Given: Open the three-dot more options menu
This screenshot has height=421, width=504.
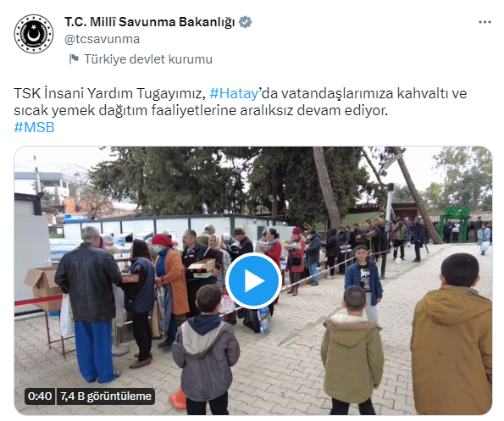Looking at the screenshot, I should click(485, 22).
